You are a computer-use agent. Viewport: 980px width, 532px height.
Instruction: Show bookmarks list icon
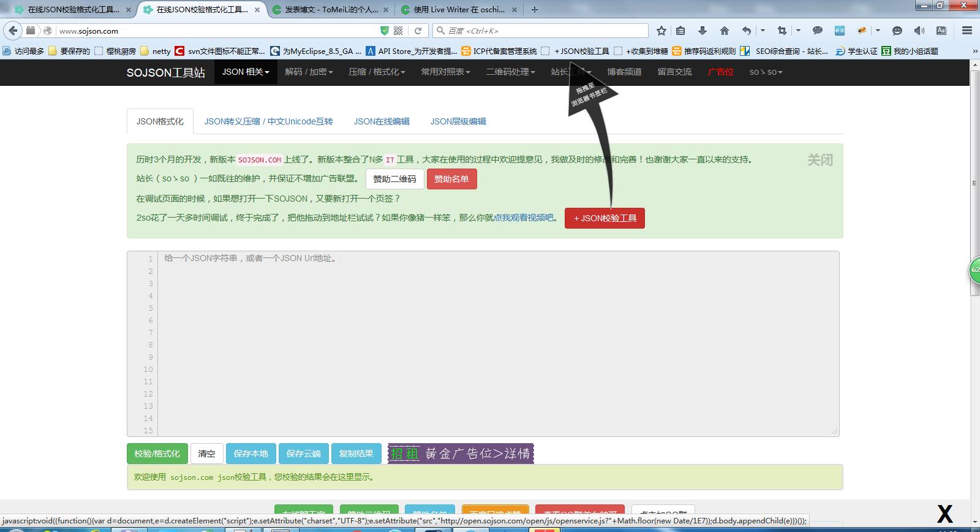(680, 31)
